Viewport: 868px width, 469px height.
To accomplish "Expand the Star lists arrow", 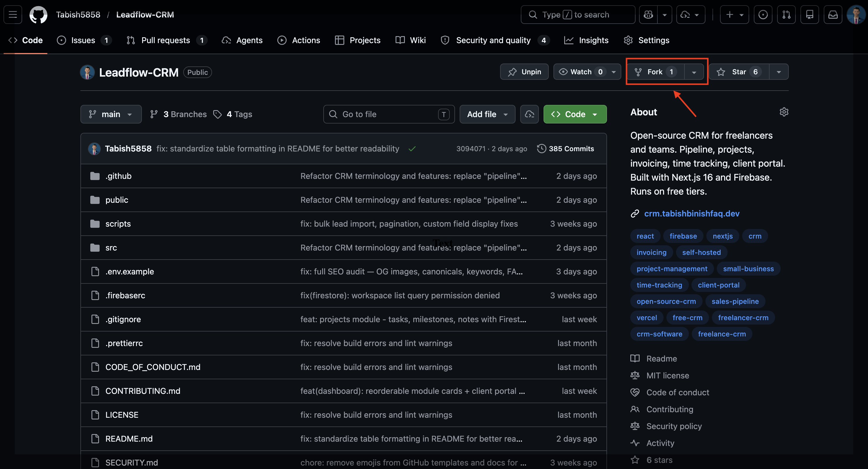I will tap(779, 72).
